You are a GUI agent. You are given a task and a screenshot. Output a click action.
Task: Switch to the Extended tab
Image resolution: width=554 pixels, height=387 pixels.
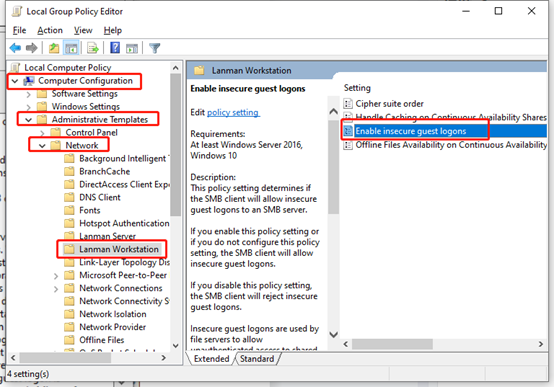tap(211, 359)
